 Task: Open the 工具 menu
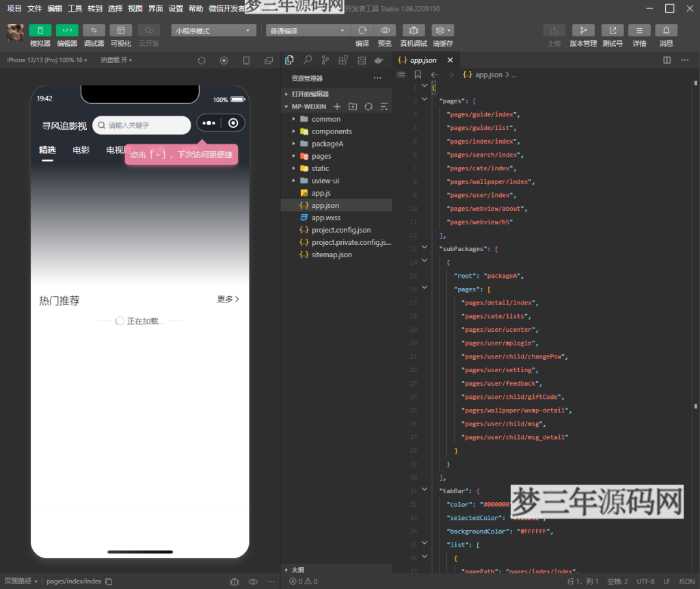tap(75, 8)
